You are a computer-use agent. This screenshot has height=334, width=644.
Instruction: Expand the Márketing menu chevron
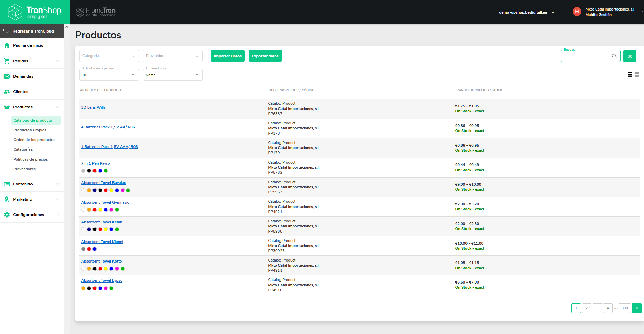[58, 199]
